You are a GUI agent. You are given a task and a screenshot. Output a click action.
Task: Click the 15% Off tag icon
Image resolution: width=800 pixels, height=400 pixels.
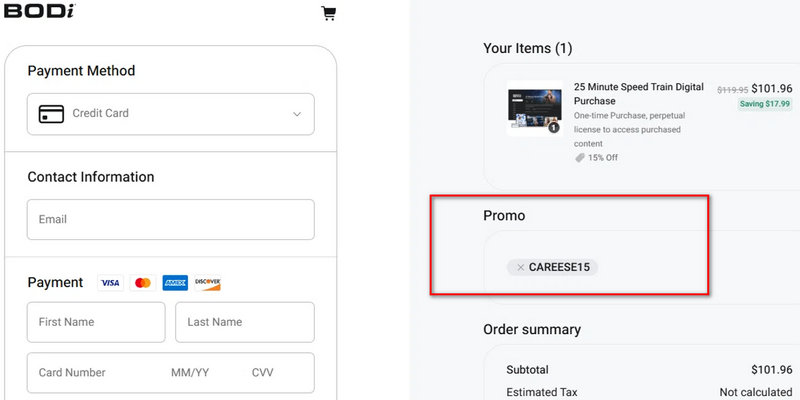pyautogui.click(x=580, y=158)
